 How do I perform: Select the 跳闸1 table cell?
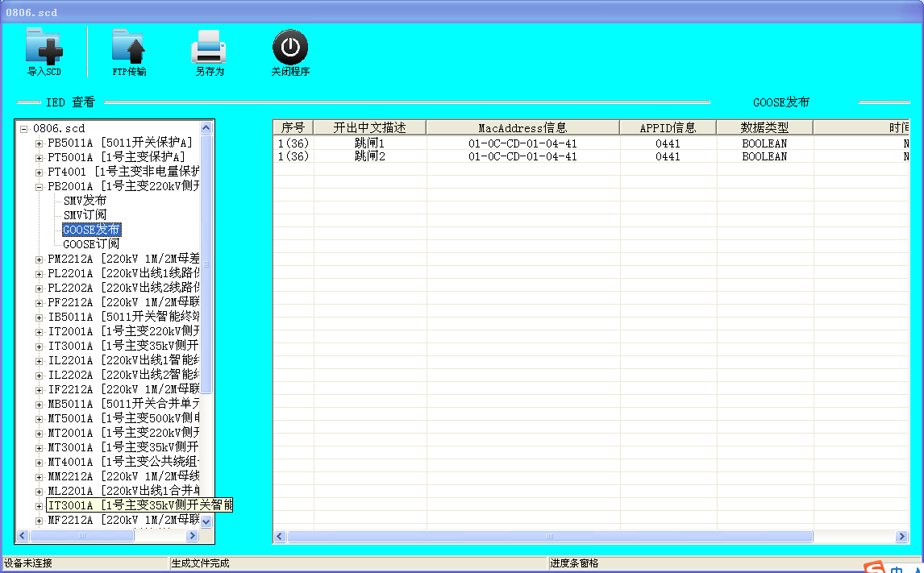click(369, 143)
